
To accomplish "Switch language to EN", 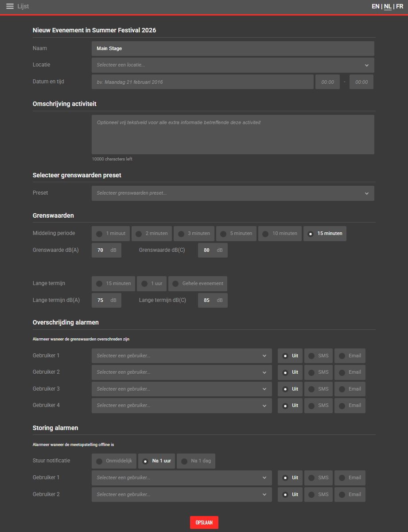I will [x=375, y=7].
